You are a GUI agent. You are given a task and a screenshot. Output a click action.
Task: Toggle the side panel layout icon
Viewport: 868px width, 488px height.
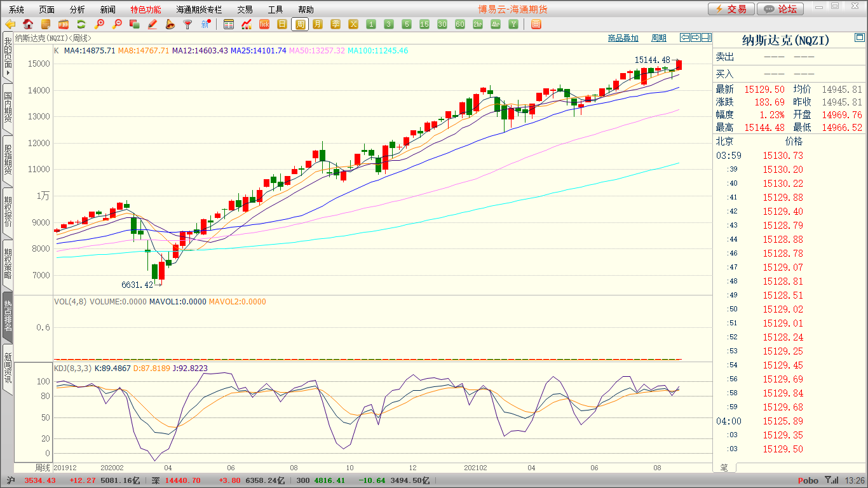click(707, 37)
